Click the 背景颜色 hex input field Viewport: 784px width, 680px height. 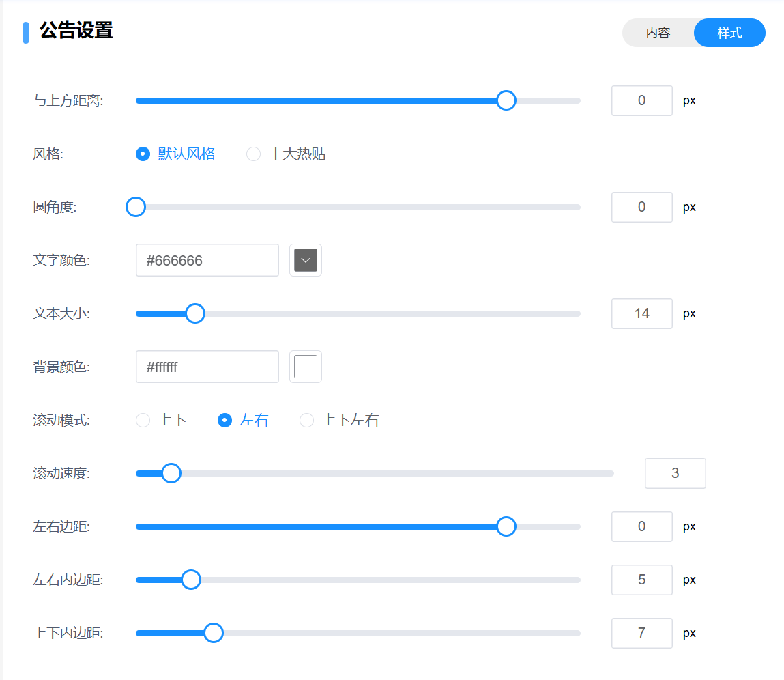(x=207, y=367)
